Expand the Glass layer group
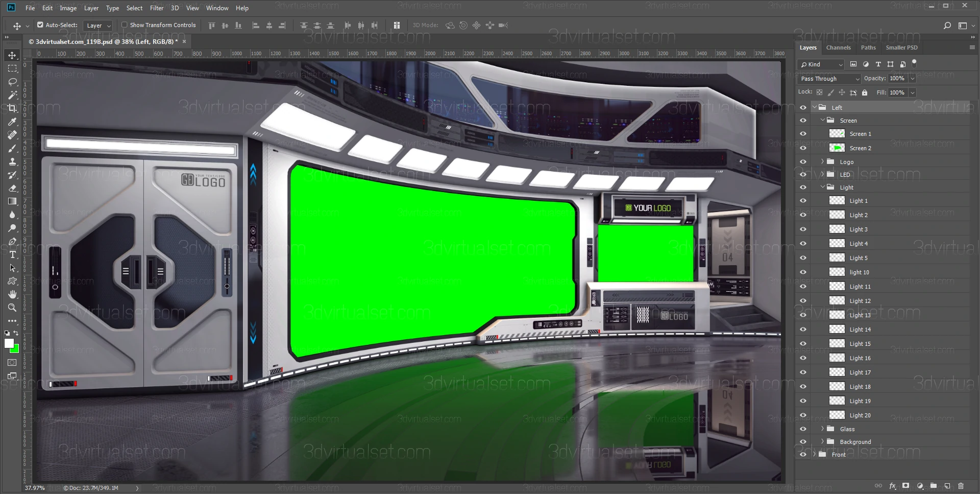The image size is (980, 494). pos(822,429)
